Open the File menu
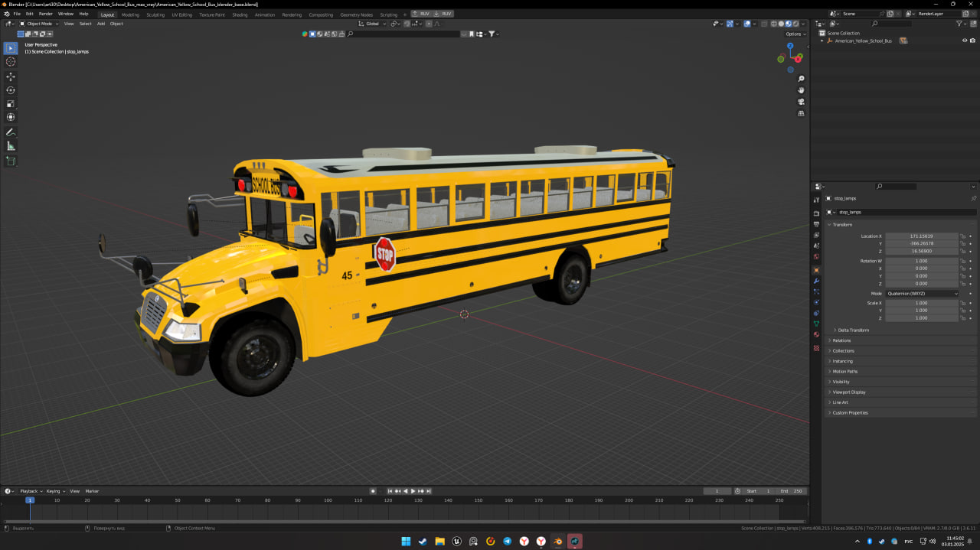This screenshot has width=980, height=550. (17, 14)
